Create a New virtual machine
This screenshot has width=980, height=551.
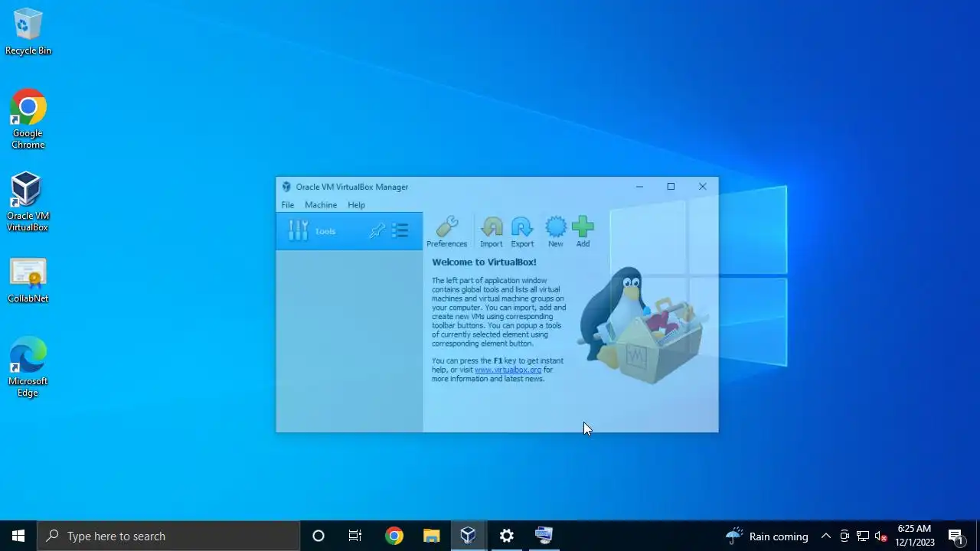(555, 231)
